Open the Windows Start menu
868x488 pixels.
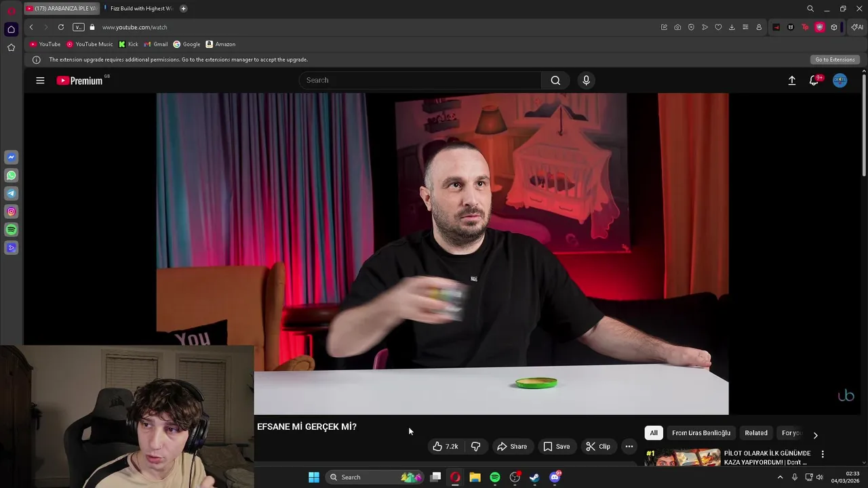pyautogui.click(x=313, y=477)
